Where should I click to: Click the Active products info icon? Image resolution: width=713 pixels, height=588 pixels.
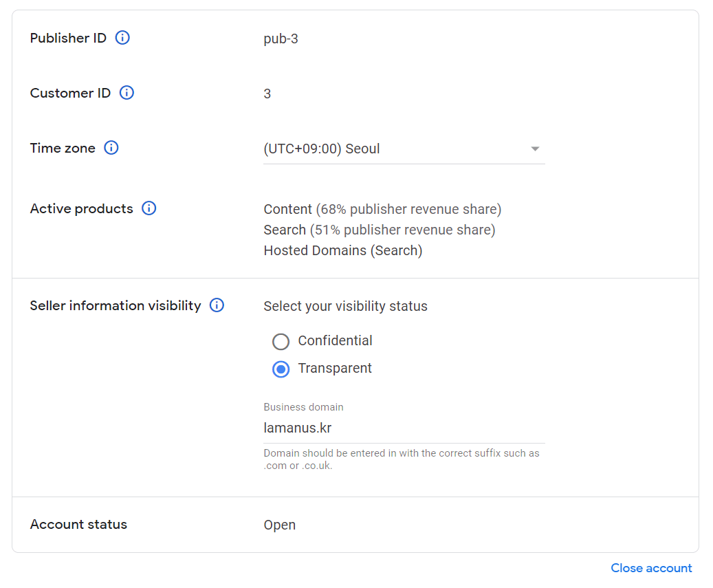[x=149, y=208]
